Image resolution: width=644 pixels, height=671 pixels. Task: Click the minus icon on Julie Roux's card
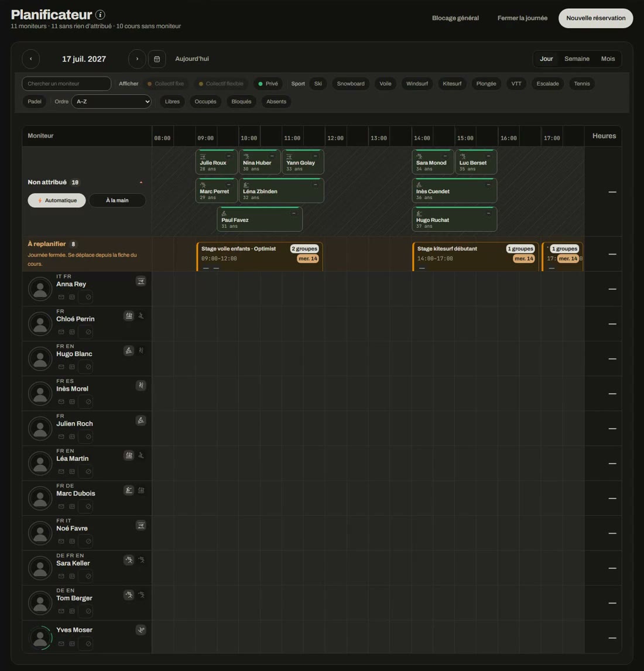click(228, 156)
